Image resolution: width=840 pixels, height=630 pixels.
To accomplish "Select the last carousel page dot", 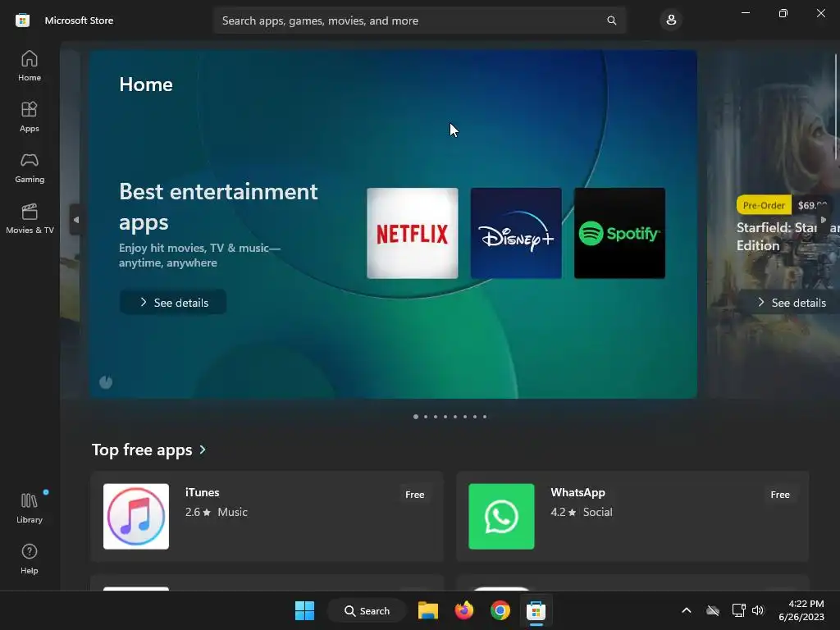I will pos(485,417).
